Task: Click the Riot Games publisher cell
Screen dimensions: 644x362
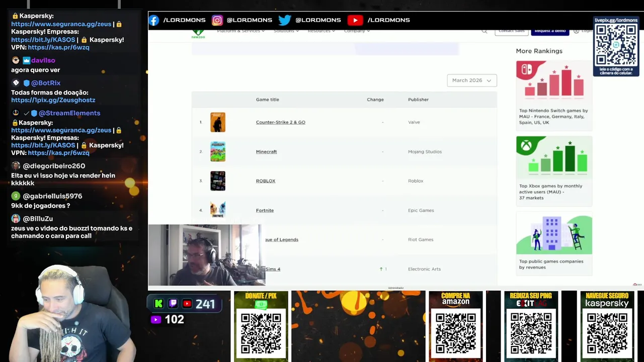Action: (x=421, y=240)
